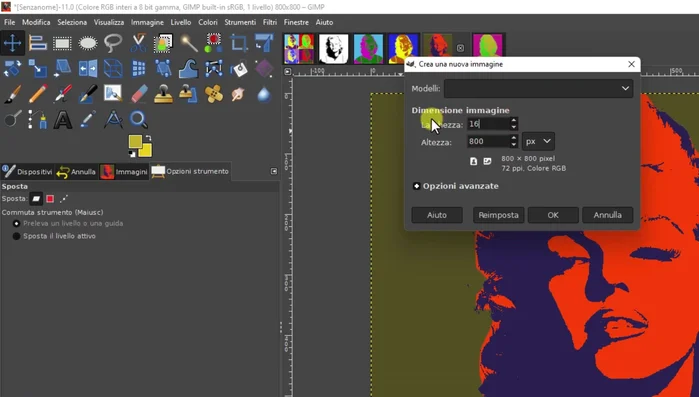This screenshot has width=699, height=397.
Task: Set Sposta mode to move selection
Action: point(50,199)
